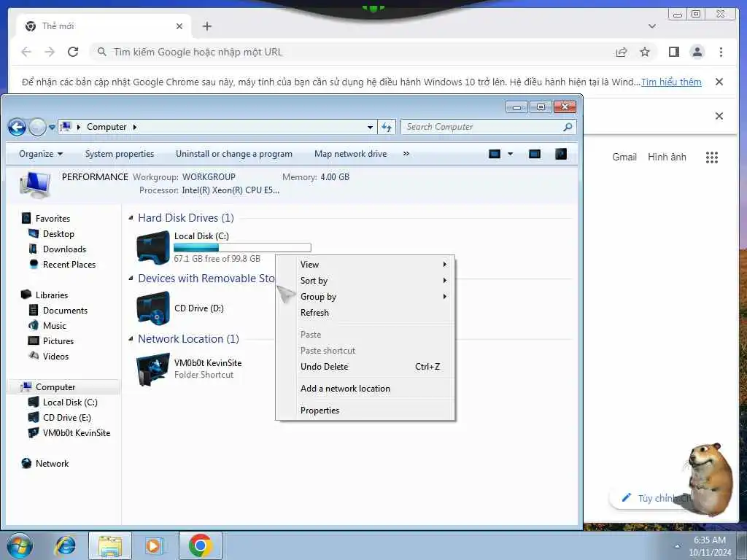
Task: Click the Explorer help icon
Action: [x=561, y=154]
